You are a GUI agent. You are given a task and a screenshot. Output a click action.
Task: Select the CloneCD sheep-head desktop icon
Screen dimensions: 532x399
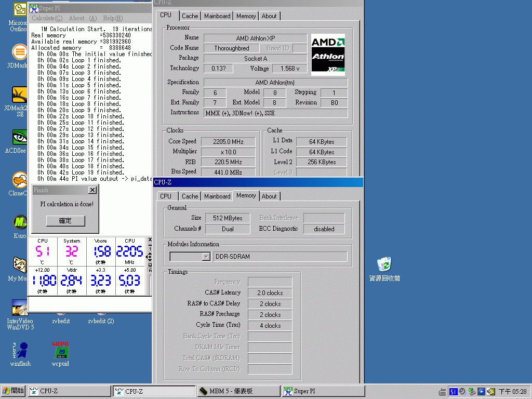19,180
